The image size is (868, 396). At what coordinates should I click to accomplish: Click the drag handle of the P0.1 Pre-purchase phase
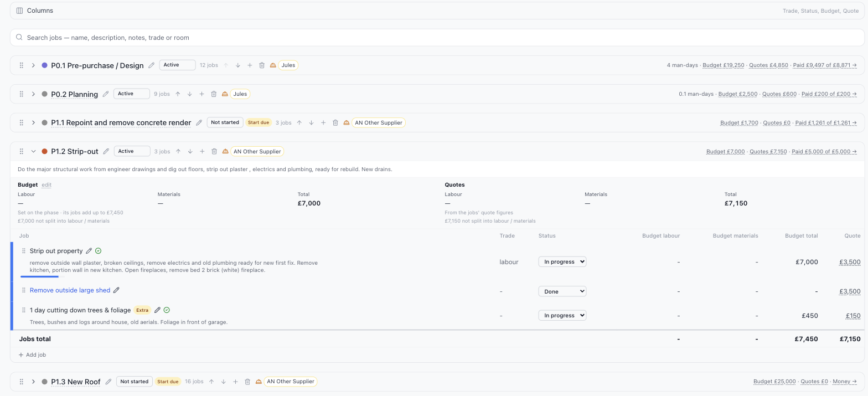22,65
